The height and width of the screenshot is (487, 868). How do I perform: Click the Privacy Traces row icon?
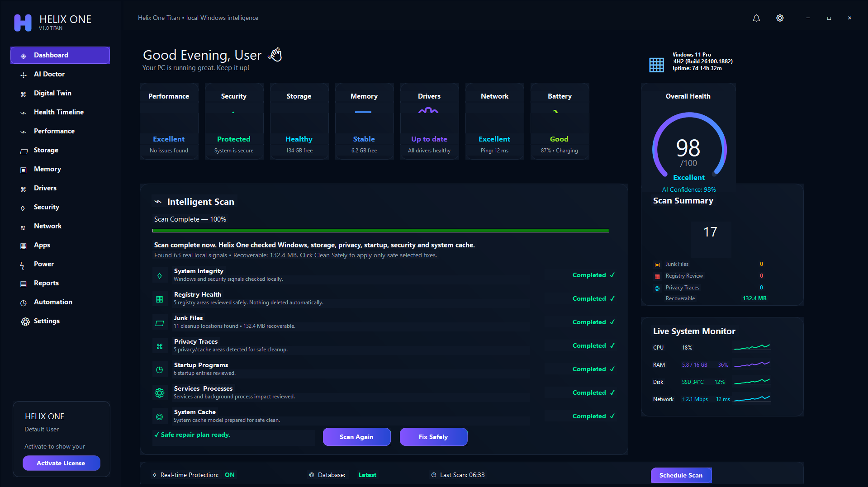tap(160, 346)
